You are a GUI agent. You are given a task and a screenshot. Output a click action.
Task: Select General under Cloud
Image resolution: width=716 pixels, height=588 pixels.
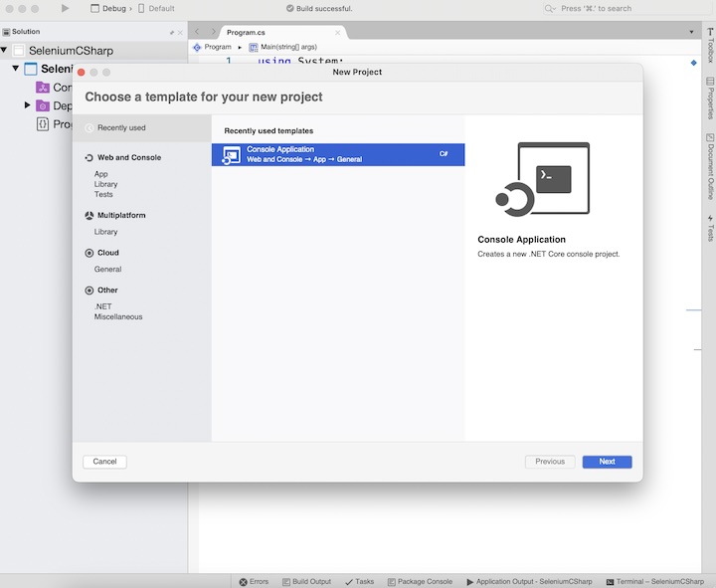(107, 269)
